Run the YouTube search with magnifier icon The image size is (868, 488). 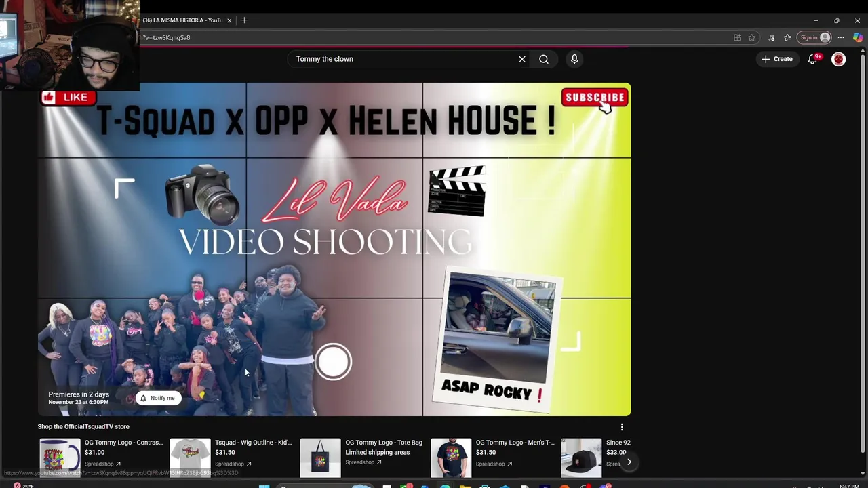pos(544,59)
